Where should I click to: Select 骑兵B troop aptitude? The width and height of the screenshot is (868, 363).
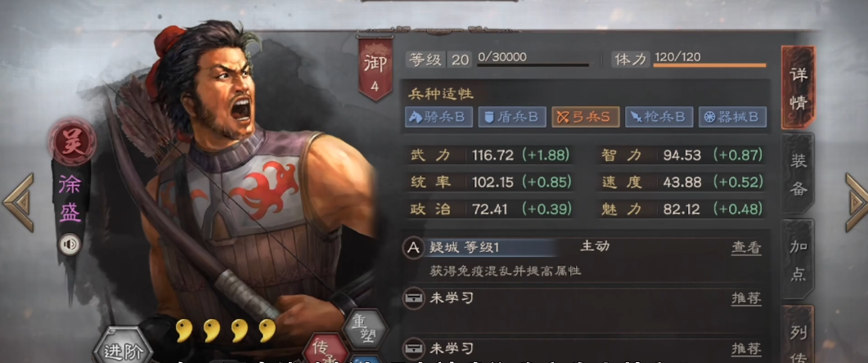coord(438,117)
